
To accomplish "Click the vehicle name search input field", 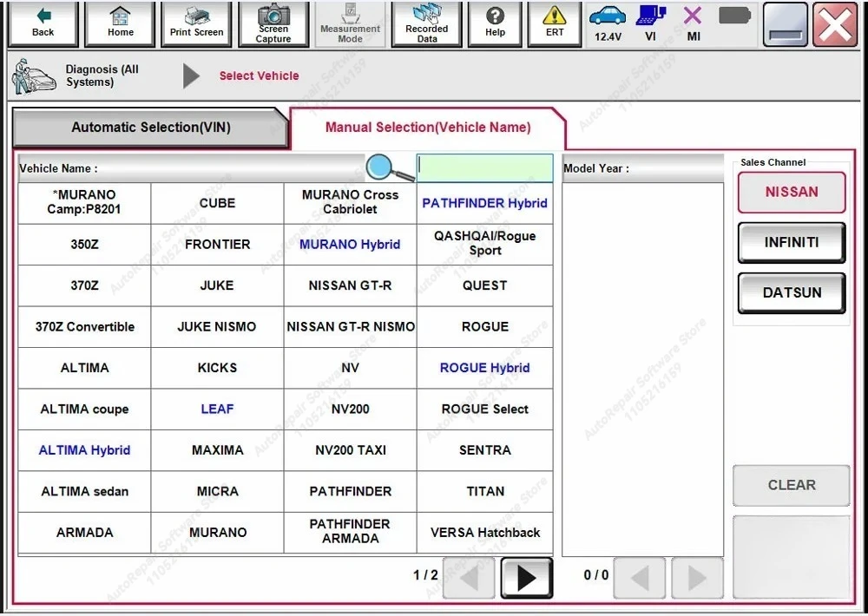I will pyautogui.click(x=483, y=167).
